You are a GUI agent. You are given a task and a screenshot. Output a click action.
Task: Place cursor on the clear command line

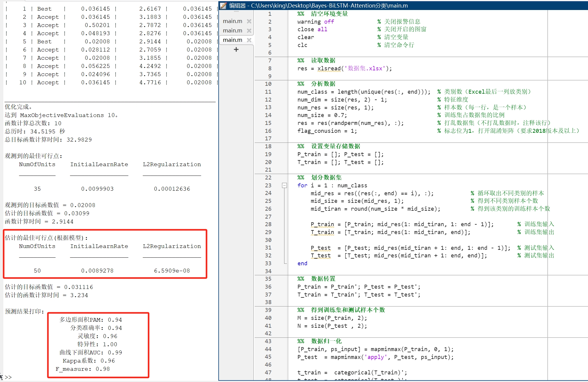pyautogui.click(x=306, y=37)
